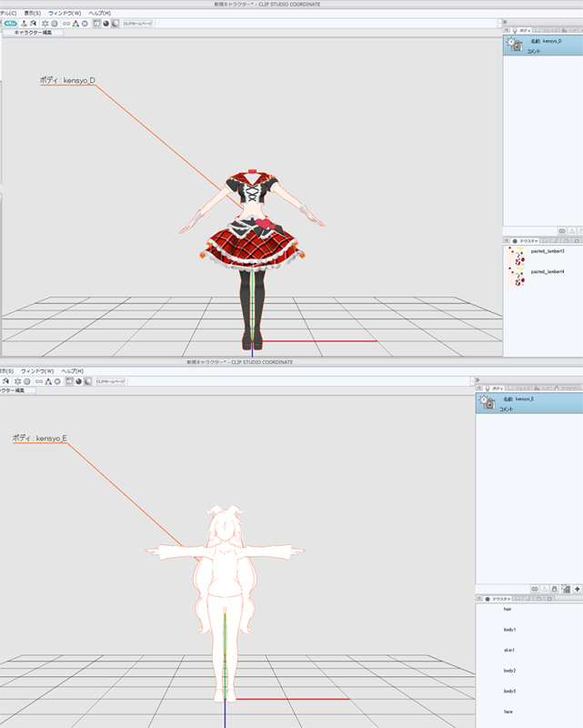Toggle the square display mode button in top toolbar
The image size is (583, 728).
96,23
